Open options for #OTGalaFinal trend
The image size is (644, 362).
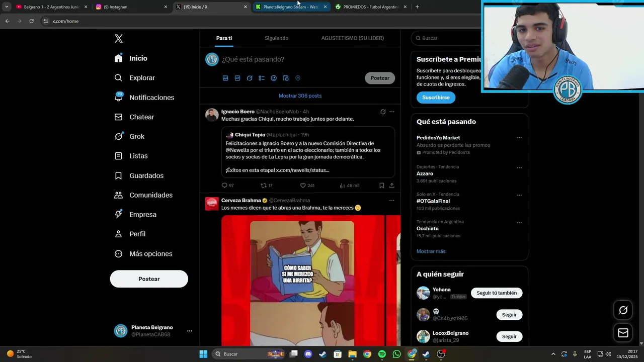[519, 195]
